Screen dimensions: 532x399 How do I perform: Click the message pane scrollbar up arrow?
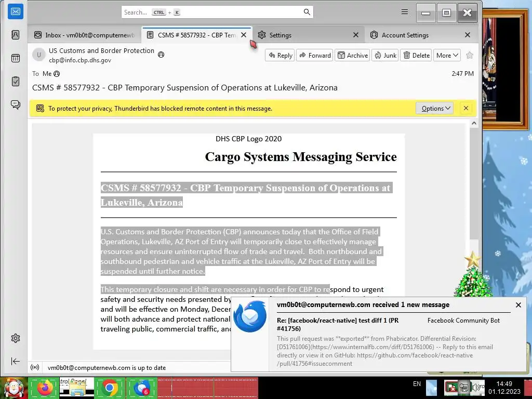click(x=474, y=124)
